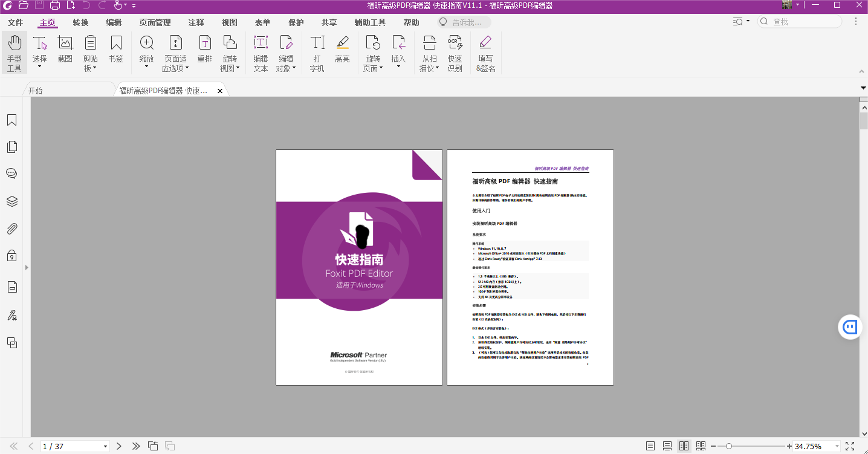This screenshot has width=868, height=454.
Task: Open the Start (开始) document tab
Action: [x=69, y=91]
